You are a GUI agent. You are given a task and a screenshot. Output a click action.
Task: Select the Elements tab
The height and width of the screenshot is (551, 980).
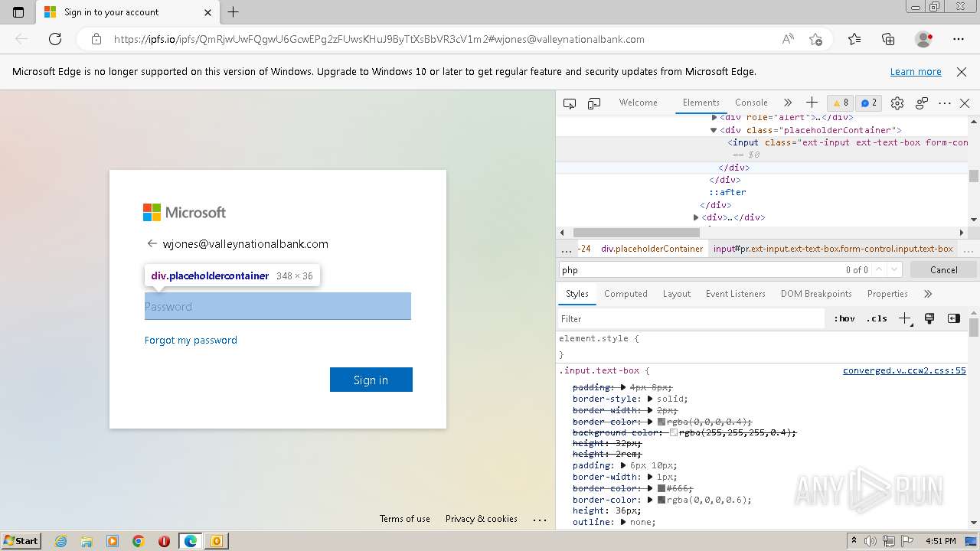701,103
